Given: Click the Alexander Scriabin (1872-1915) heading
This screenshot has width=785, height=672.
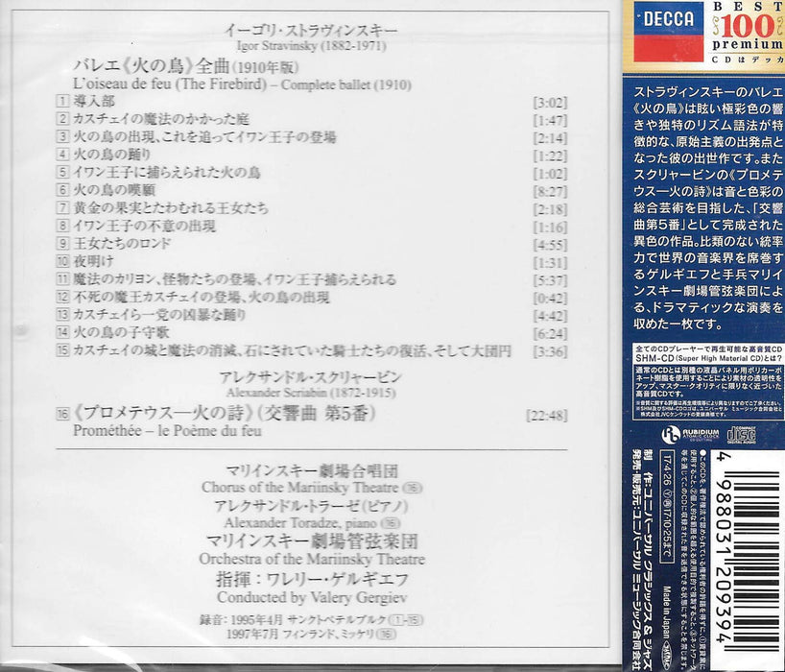Looking at the screenshot, I should [x=310, y=393].
